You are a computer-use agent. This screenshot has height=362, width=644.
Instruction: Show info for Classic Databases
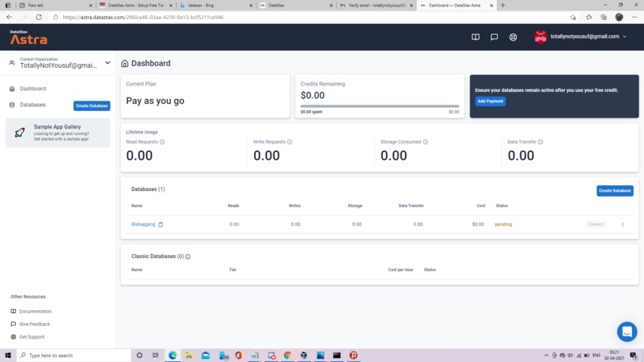(188, 257)
